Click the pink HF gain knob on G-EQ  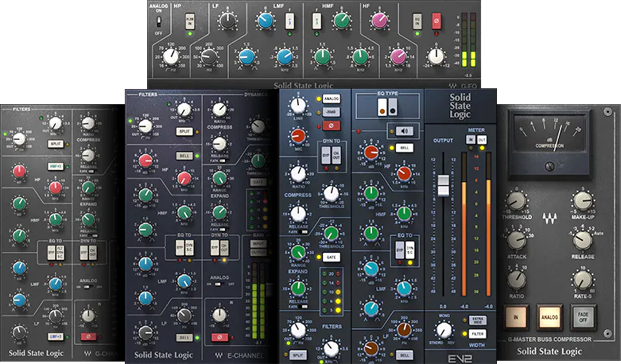click(x=379, y=21)
